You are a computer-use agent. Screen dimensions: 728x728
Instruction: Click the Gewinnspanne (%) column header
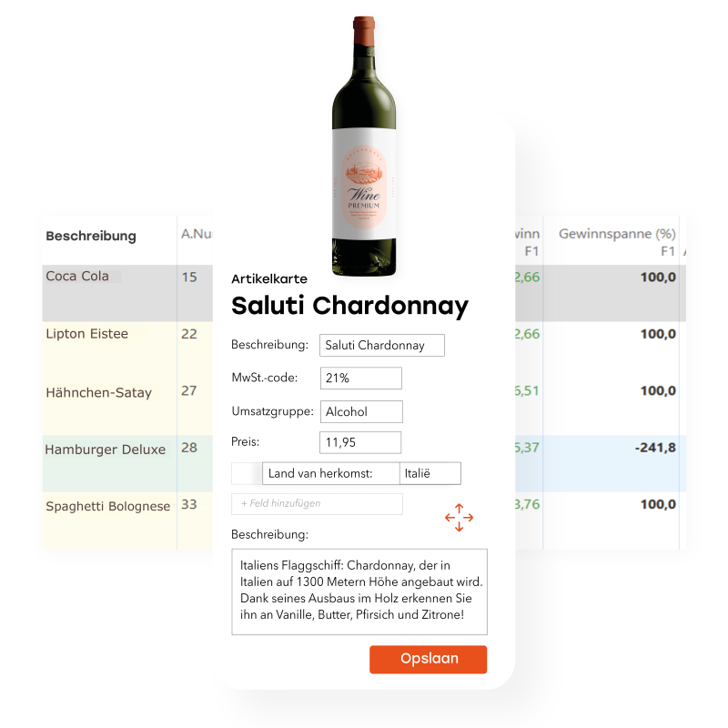coord(616,235)
